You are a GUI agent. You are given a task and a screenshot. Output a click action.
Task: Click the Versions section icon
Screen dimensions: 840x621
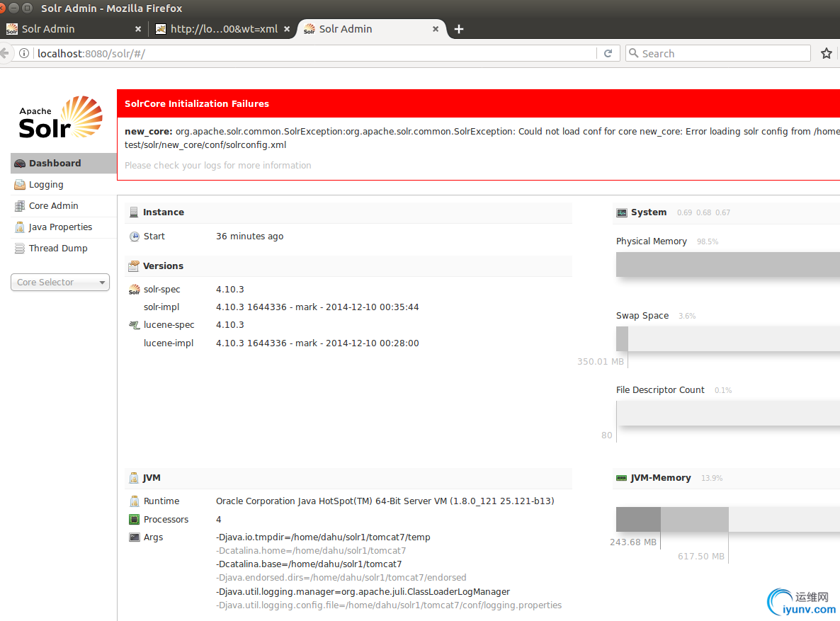coord(134,266)
